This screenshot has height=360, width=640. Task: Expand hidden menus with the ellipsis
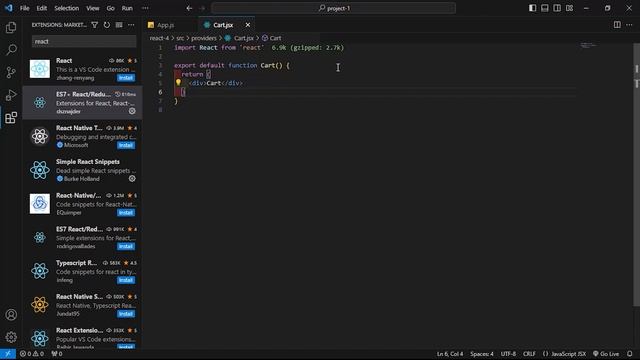145,8
